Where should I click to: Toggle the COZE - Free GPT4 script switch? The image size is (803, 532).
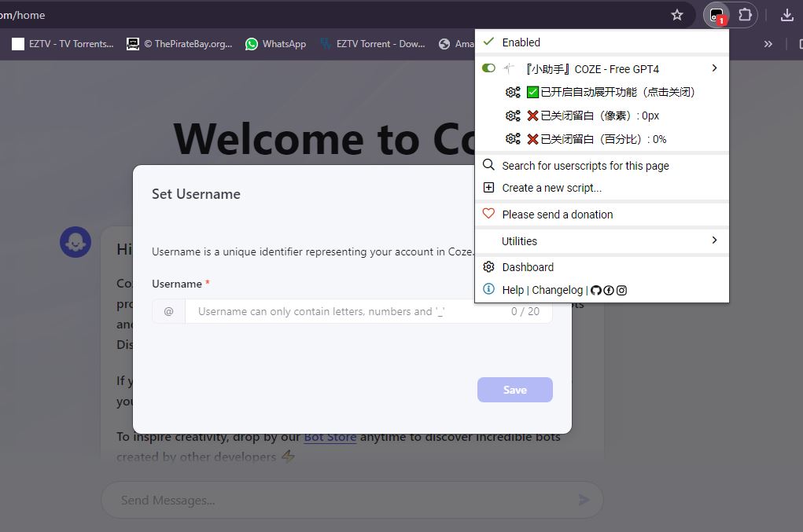pyautogui.click(x=488, y=68)
